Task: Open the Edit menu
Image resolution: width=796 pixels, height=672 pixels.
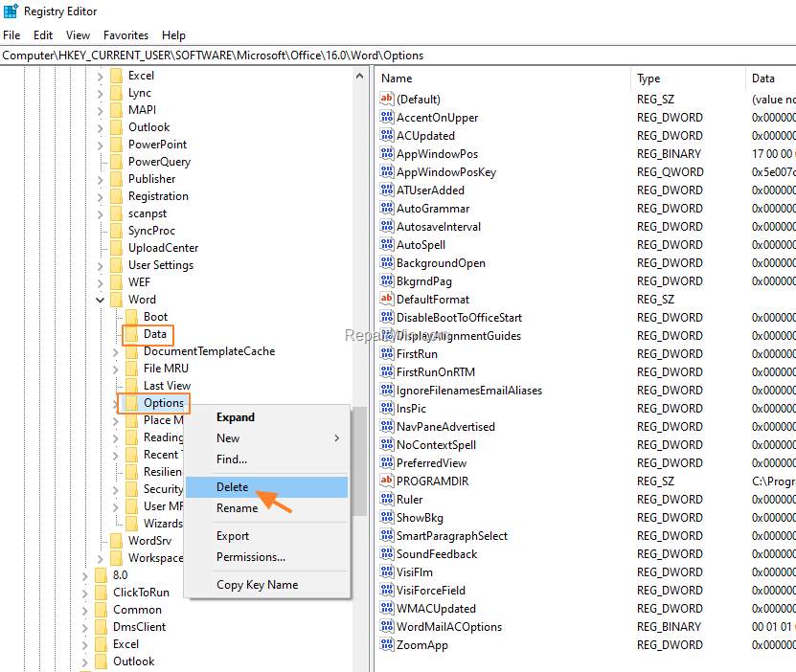Action: [43, 35]
